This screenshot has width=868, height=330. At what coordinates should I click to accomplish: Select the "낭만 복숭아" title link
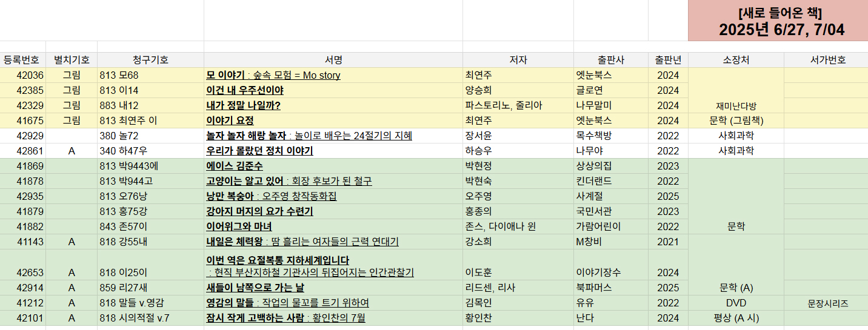(230, 197)
